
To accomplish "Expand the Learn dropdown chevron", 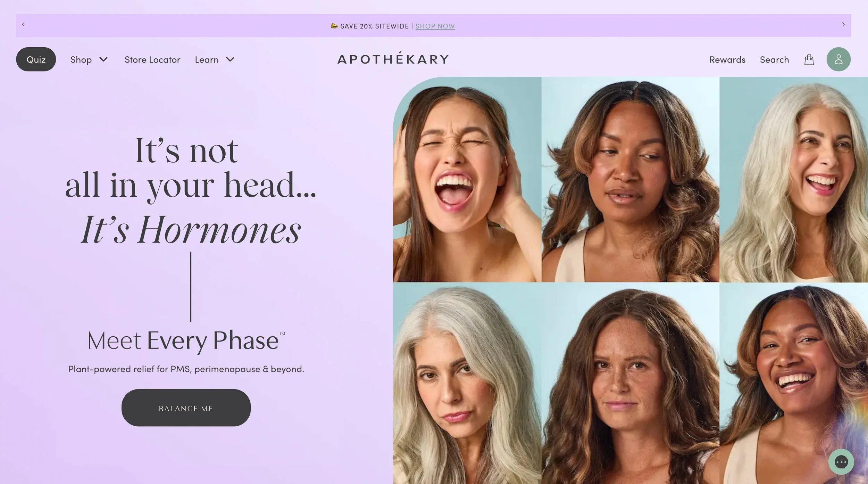I will pyautogui.click(x=230, y=59).
